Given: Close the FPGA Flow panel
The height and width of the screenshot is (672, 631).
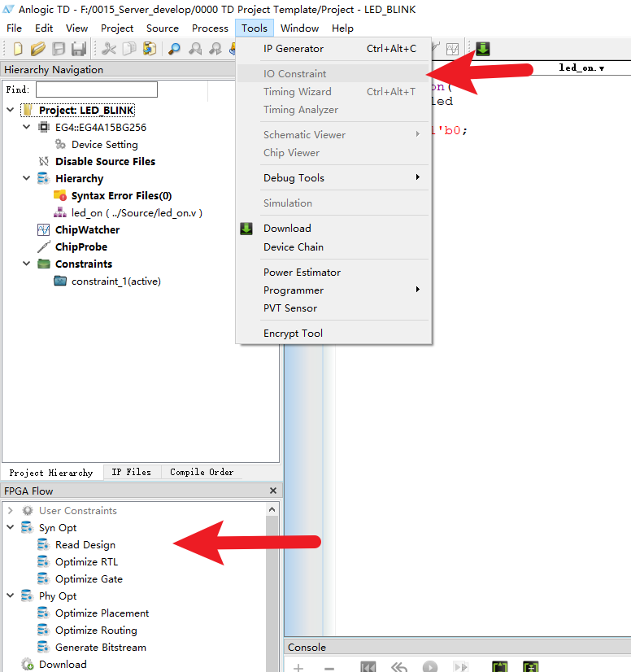Looking at the screenshot, I should (273, 491).
